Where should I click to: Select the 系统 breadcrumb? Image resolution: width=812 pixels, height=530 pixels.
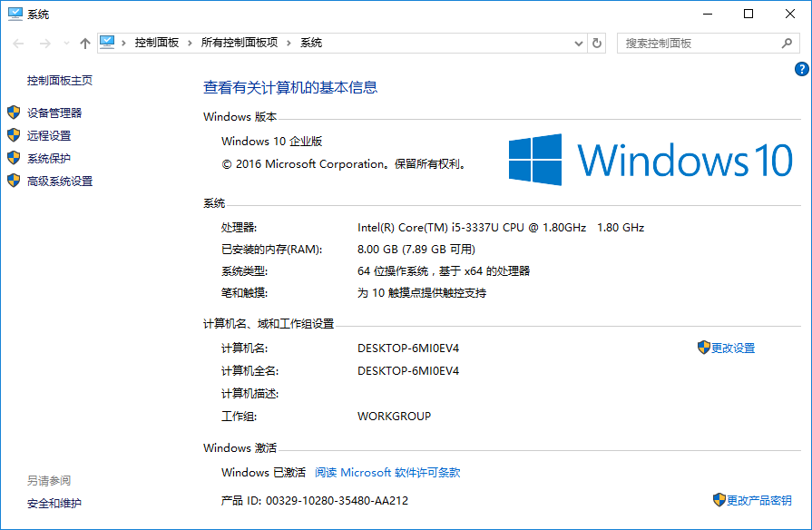point(311,43)
